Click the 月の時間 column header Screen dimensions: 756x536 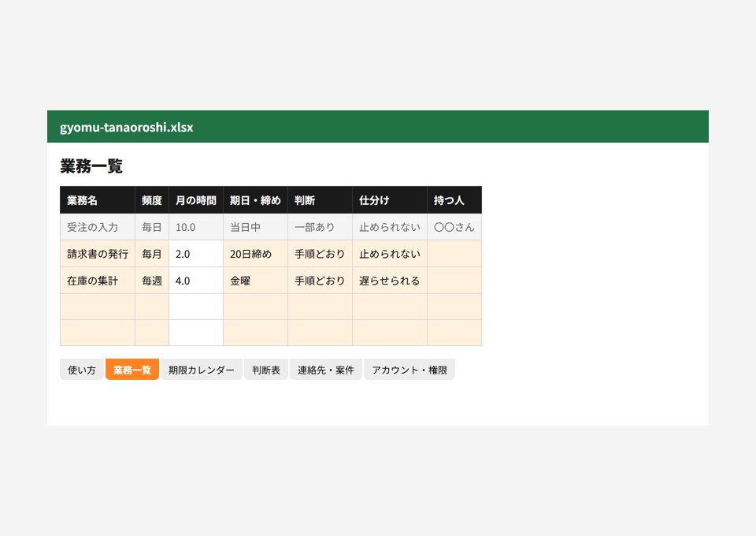click(196, 200)
